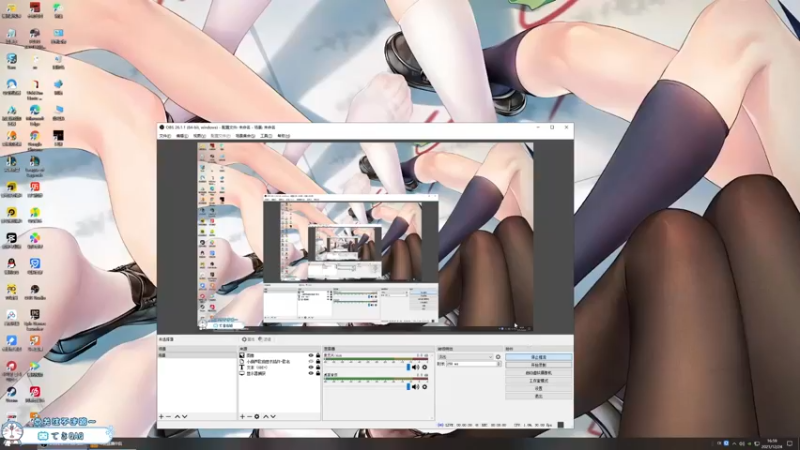800x450 pixels.
Task: Open OBS Studio desktop shortcut
Action: click(x=35, y=292)
